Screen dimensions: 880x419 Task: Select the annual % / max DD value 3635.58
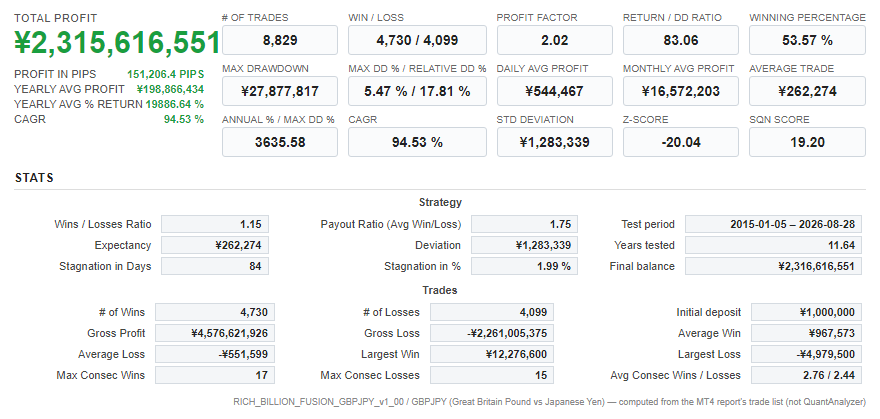[280, 142]
